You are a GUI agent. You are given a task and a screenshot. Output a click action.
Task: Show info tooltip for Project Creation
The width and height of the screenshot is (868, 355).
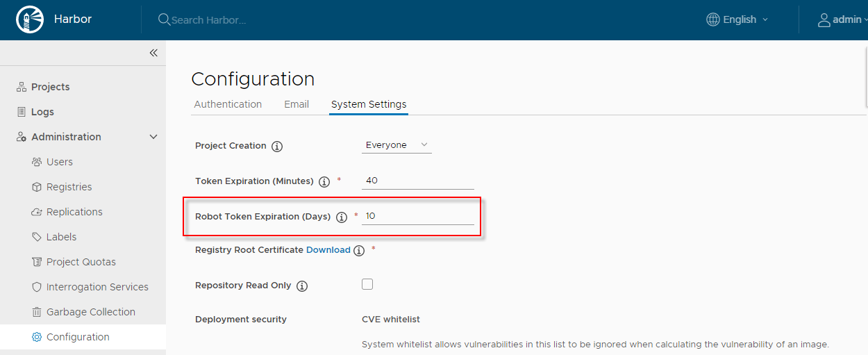coord(277,147)
